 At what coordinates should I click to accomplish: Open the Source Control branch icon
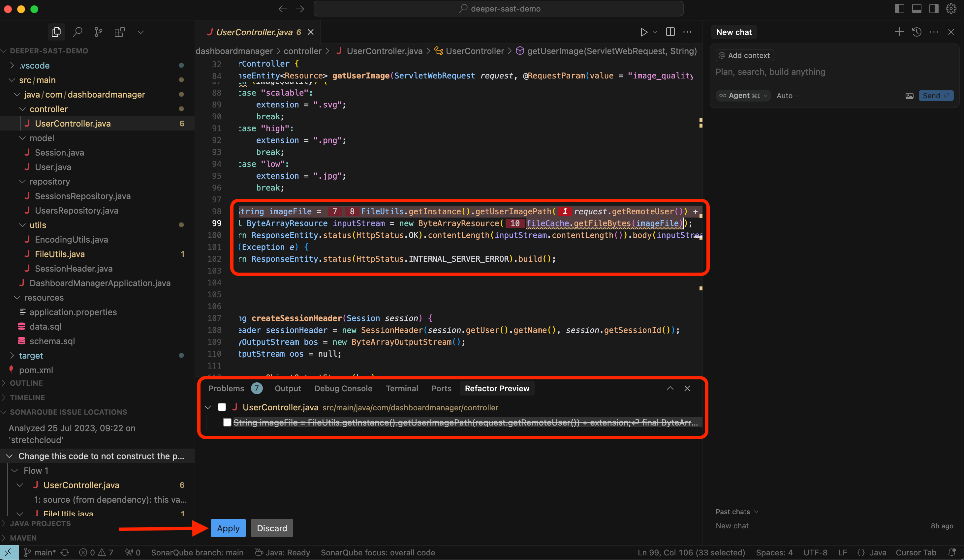98,32
